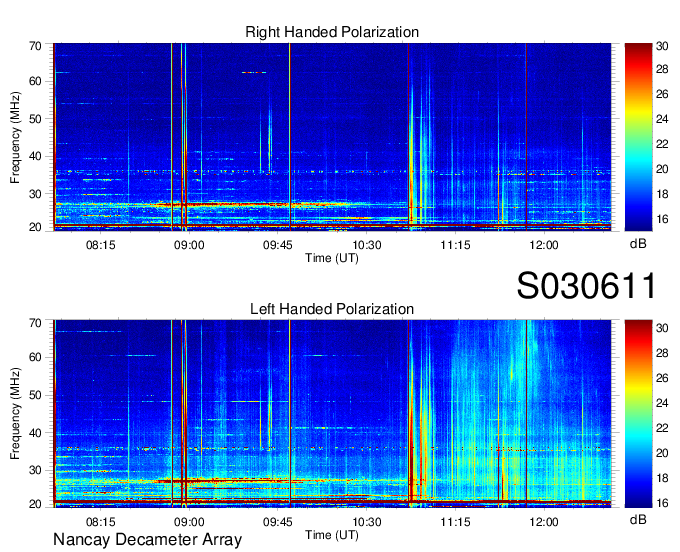Click the "26" dB tick on Left Handed color bar
This screenshot has width=680, height=552.
662,378
